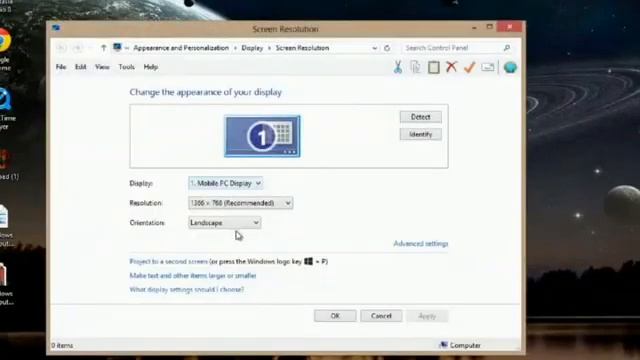Click Make text and other items larger link
This screenshot has height=360, width=640.
click(193, 276)
